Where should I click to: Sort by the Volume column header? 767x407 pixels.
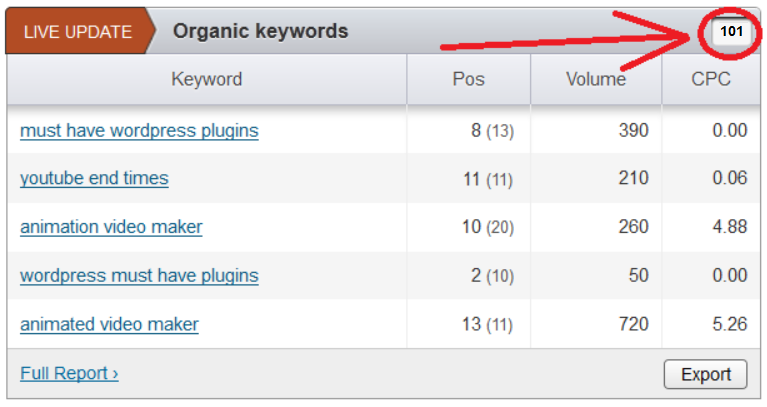(x=596, y=79)
